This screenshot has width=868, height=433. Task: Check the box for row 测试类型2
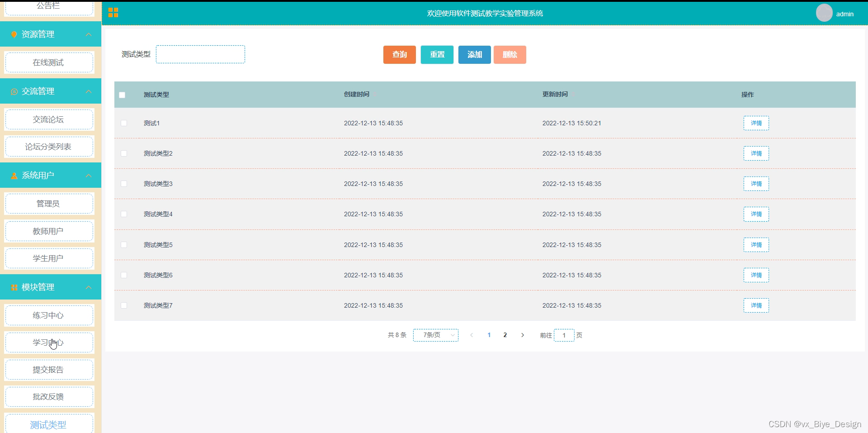[124, 153]
